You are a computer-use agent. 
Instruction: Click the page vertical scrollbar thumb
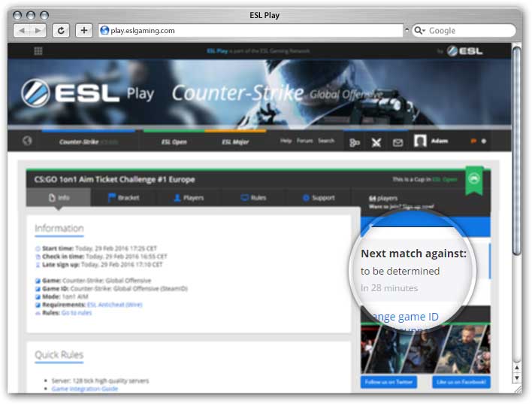[517, 150]
